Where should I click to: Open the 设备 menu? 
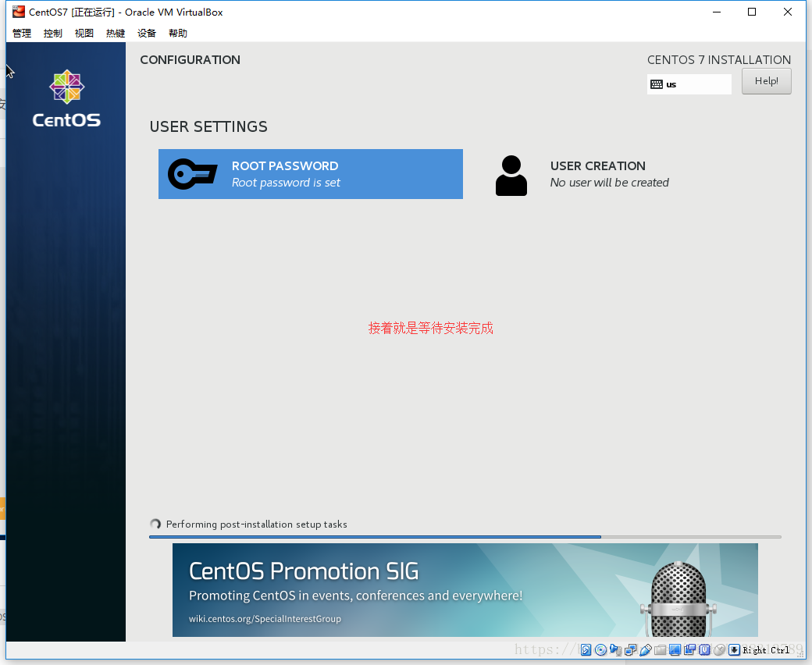147,33
